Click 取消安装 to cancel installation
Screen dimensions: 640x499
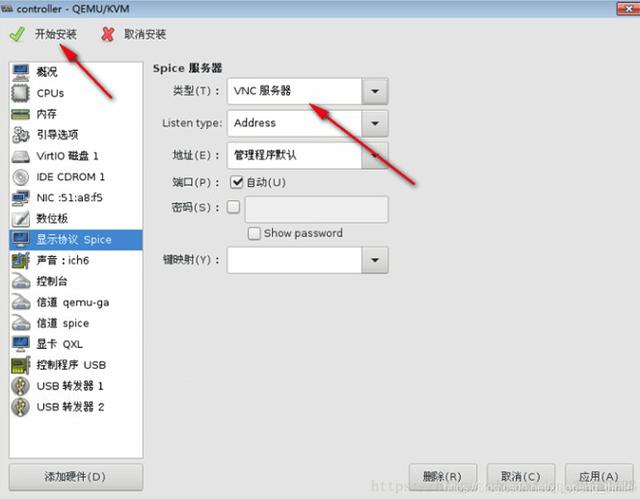(x=145, y=34)
